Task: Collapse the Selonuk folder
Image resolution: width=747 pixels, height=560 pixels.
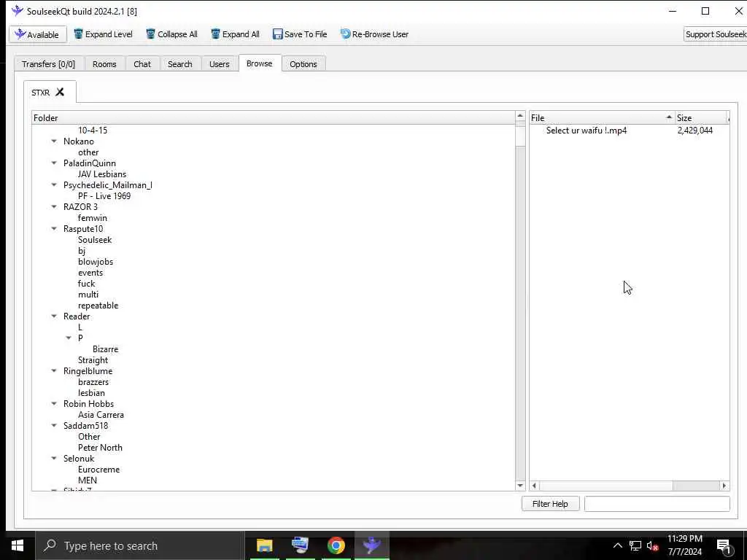Action: tap(54, 459)
